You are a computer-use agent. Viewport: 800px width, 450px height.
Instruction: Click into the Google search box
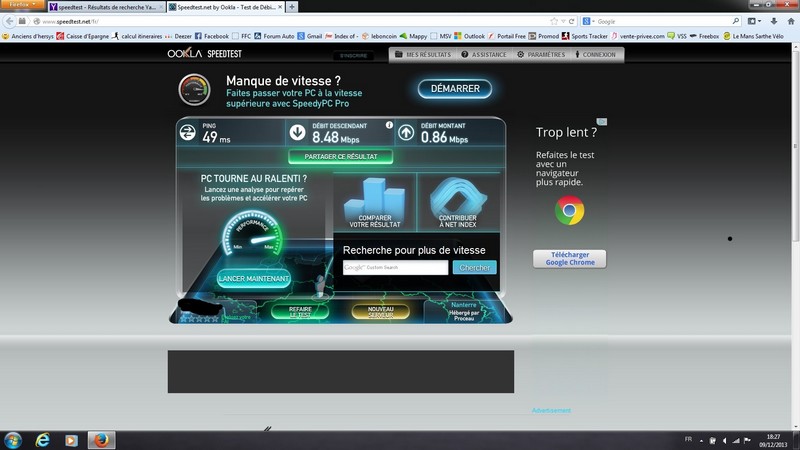663,21
